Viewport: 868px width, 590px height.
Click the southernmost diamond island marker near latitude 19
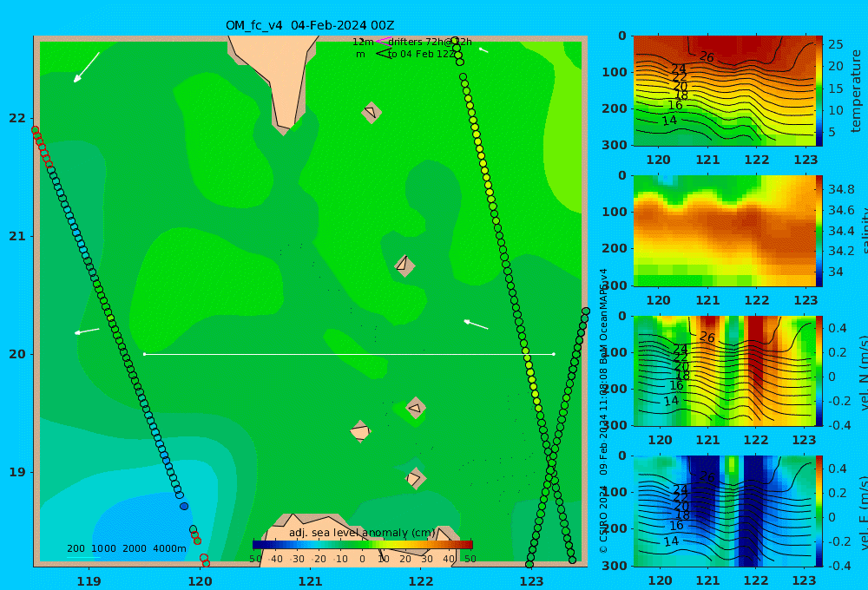click(x=415, y=478)
